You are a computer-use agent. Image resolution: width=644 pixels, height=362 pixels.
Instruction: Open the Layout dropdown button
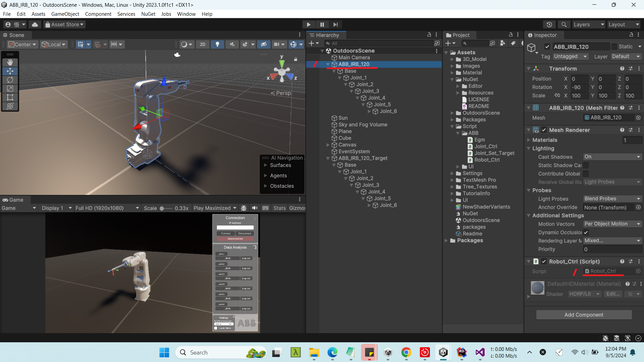click(624, 24)
